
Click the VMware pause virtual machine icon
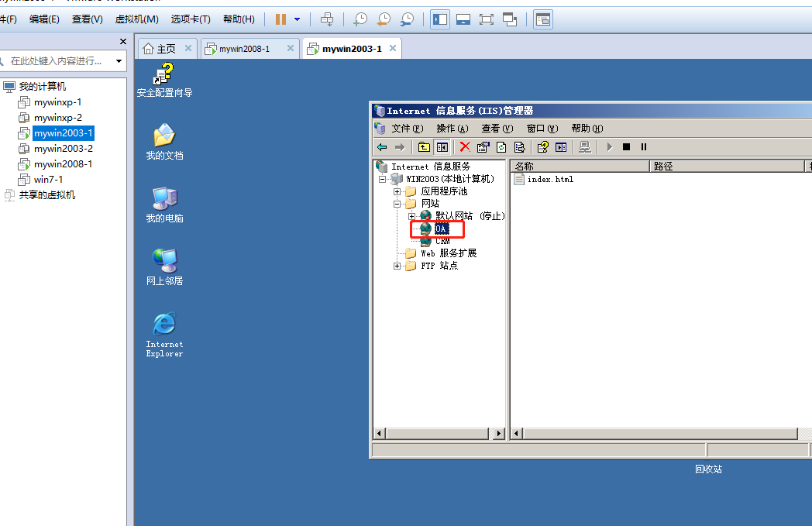(280, 19)
